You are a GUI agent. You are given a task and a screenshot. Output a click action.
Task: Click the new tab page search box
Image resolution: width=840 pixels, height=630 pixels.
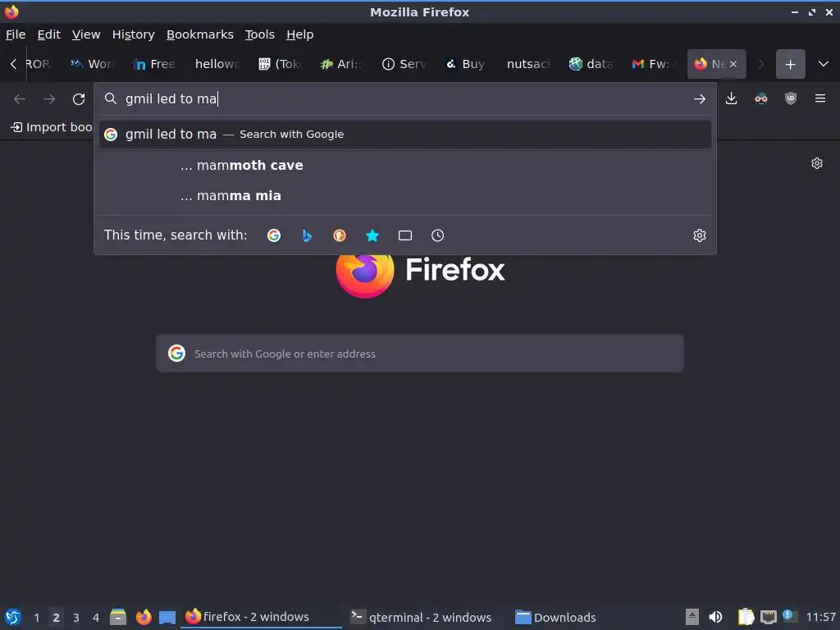click(419, 354)
